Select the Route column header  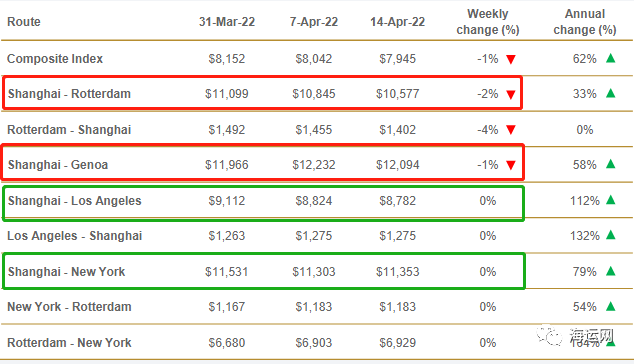24,21
